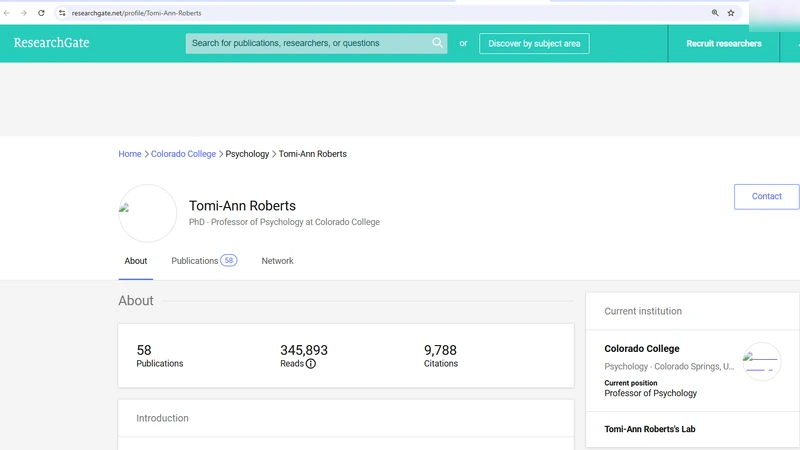Click the Professor of Psychology current position text
Image resolution: width=800 pixels, height=450 pixels.
651,393
